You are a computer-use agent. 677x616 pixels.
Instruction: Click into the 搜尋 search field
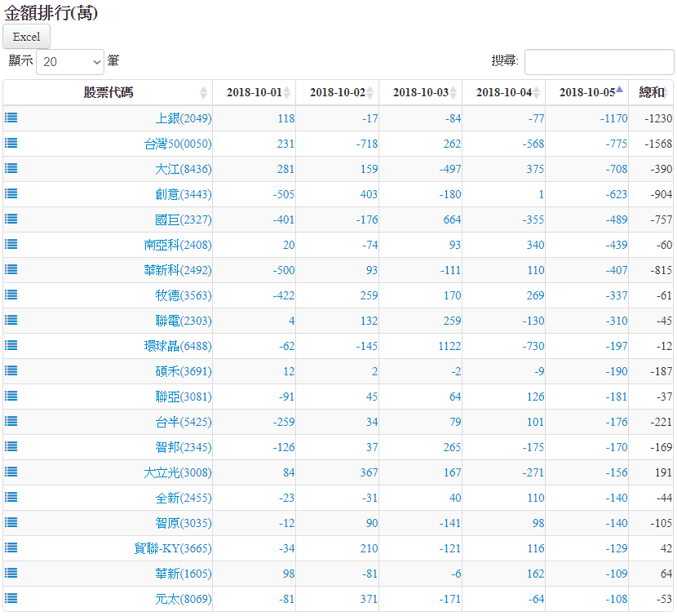pyautogui.click(x=599, y=61)
